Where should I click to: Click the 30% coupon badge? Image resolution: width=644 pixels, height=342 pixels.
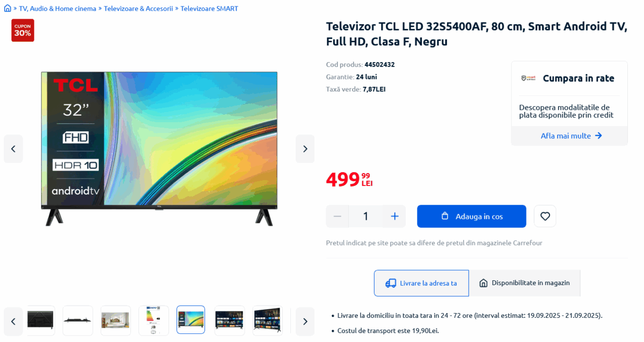click(23, 30)
